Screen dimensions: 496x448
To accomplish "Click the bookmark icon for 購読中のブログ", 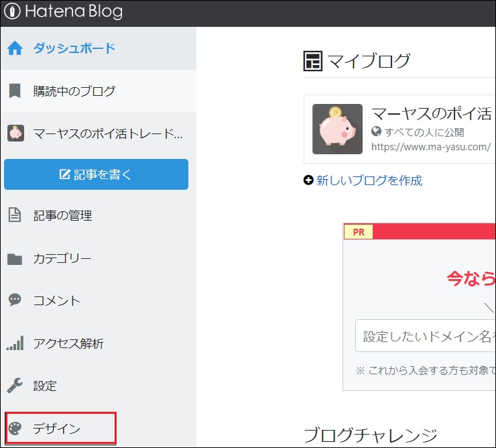I will tap(15, 91).
